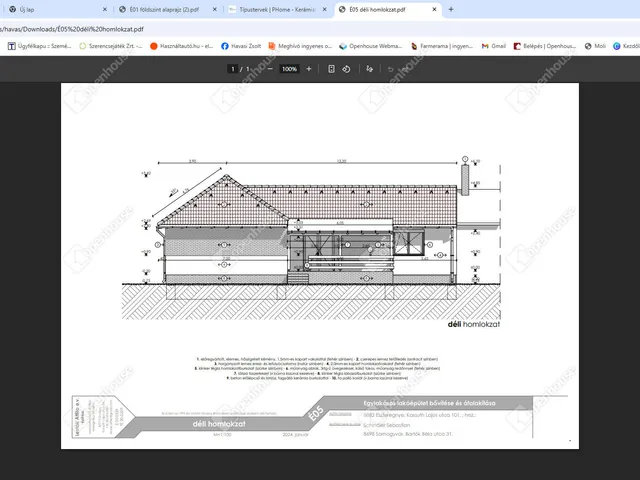Image resolution: width=640 pixels, height=480 pixels.
Task: Open the Gmail bookmark
Action: 494,46
